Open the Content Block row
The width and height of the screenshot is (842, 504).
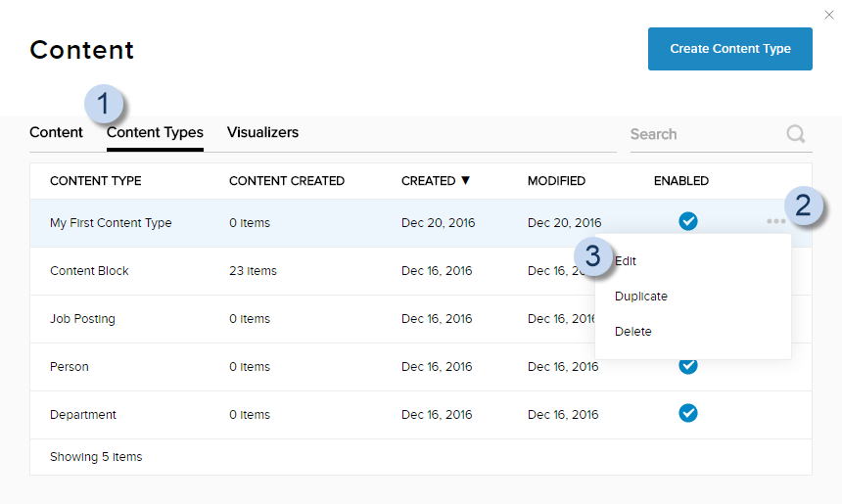coord(89,271)
